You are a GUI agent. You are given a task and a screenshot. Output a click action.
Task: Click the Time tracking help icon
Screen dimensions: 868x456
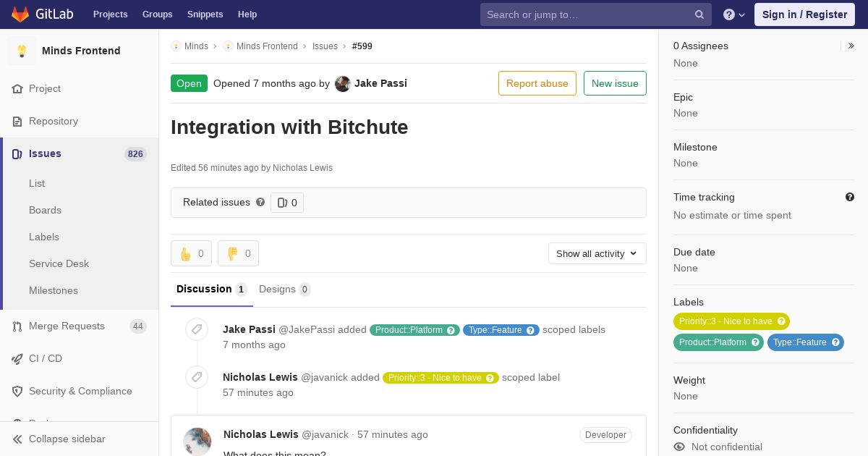click(850, 197)
